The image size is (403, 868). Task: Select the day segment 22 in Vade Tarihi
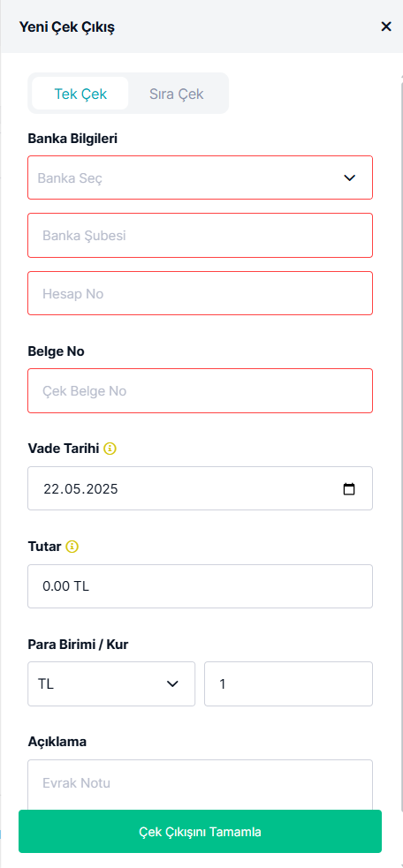(x=51, y=489)
